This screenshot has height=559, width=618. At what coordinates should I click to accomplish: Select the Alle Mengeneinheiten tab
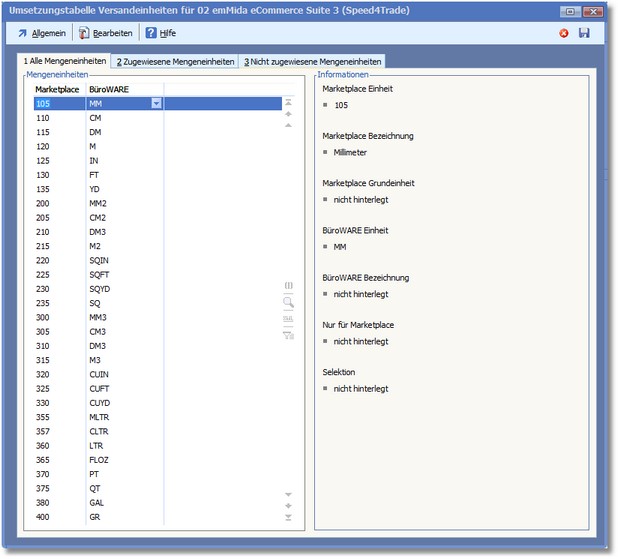coord(65,62)
